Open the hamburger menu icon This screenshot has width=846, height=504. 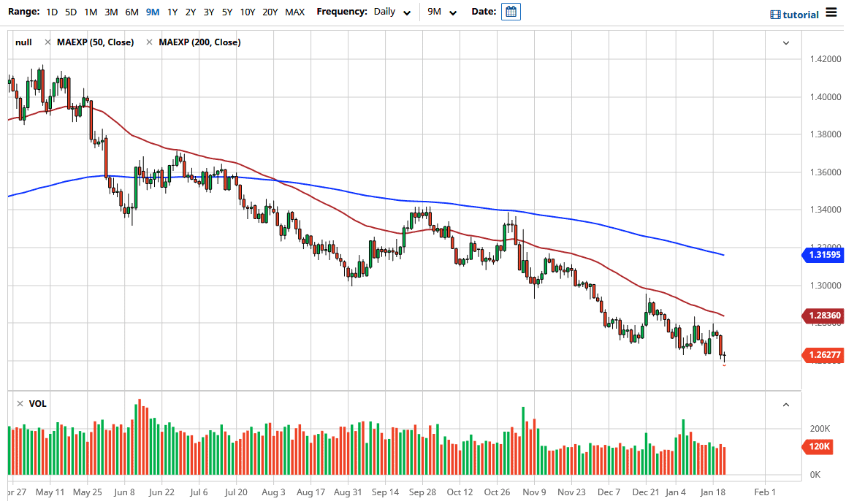(x=831, y=13)
